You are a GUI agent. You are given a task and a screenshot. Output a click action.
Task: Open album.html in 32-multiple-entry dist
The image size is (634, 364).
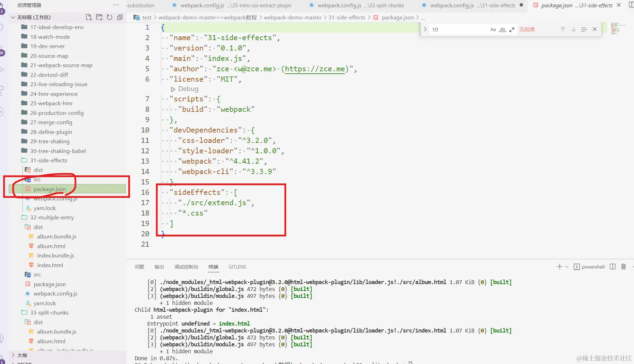pyautogui.click(x=51, y=246)
